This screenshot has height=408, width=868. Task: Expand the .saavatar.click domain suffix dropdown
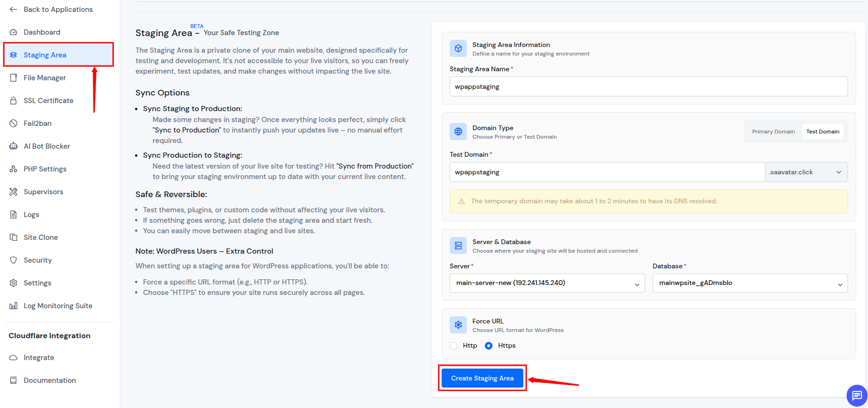click(x=806, y=172)
